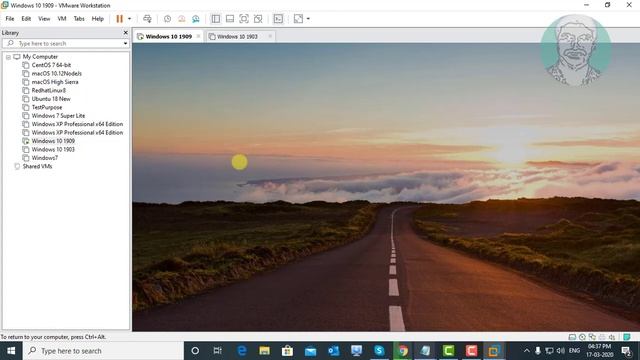Select Windows 10 1903 in the library tree
Image resolution: width=640 pixels, height=360 pixels.
click(x=53, y=149)
